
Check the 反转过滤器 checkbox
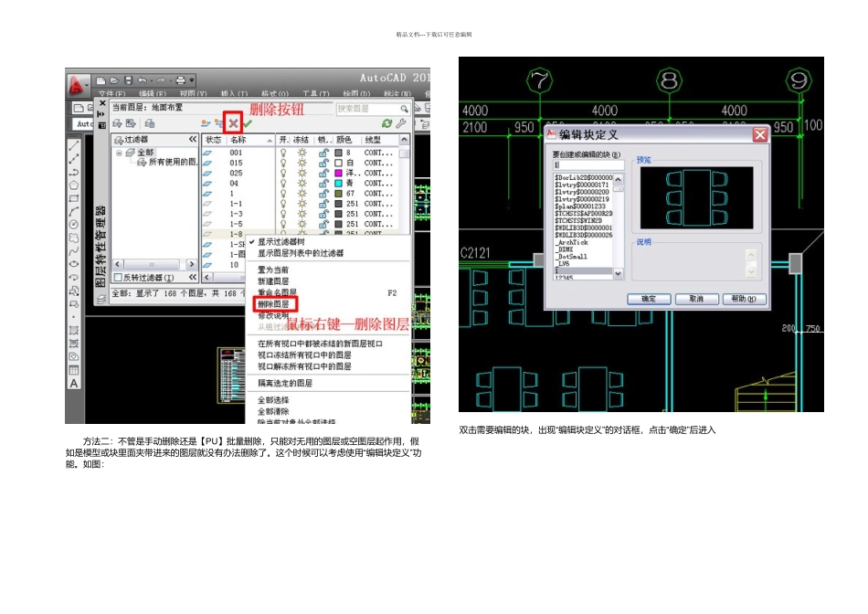117,278
